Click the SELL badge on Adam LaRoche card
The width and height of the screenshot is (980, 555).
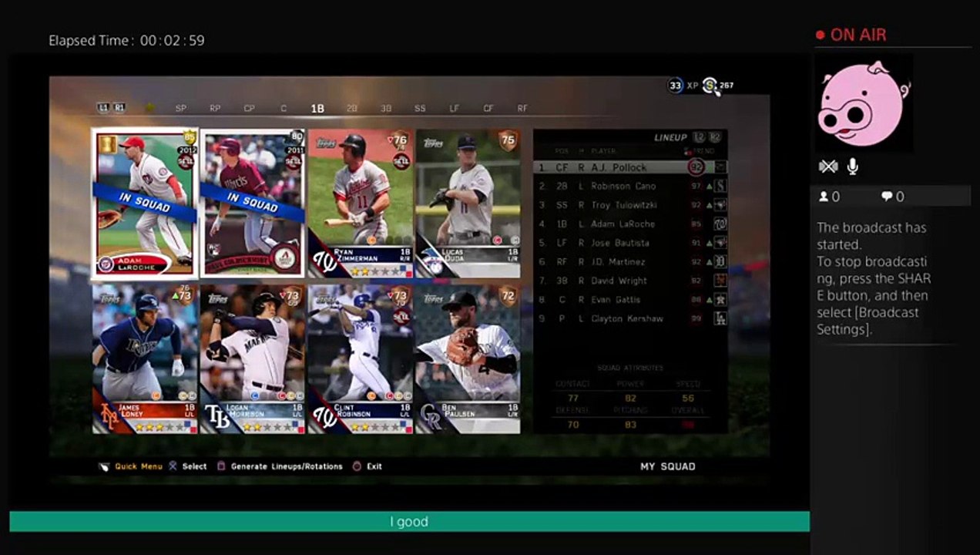pos(185,161)
